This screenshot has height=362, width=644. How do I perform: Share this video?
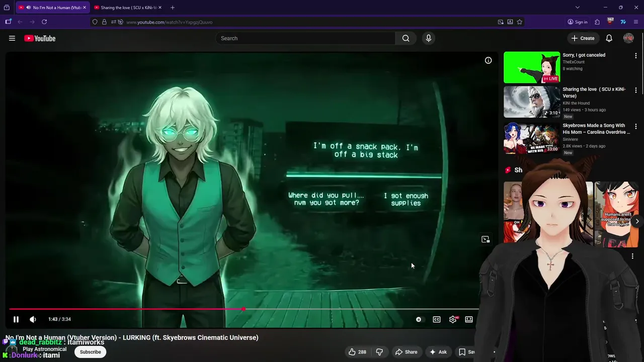(406, 352)
